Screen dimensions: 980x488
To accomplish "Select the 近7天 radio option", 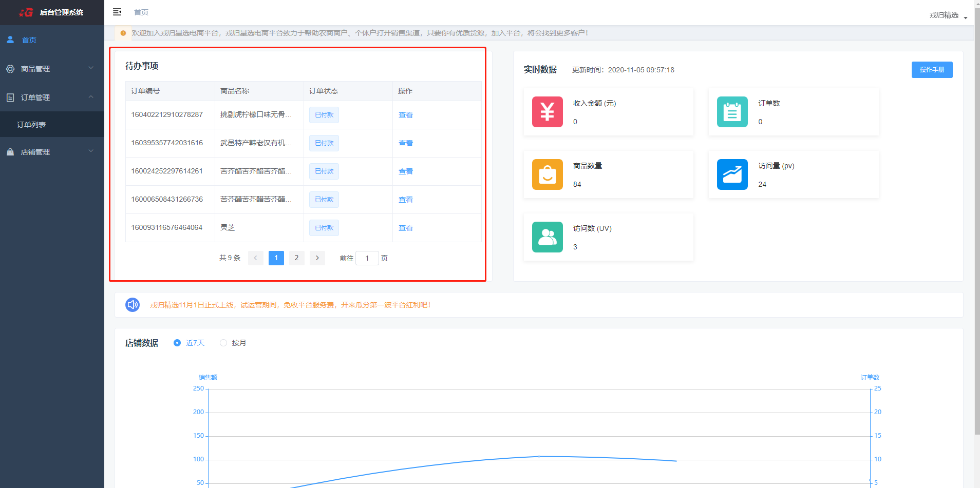I will (177, 343).
